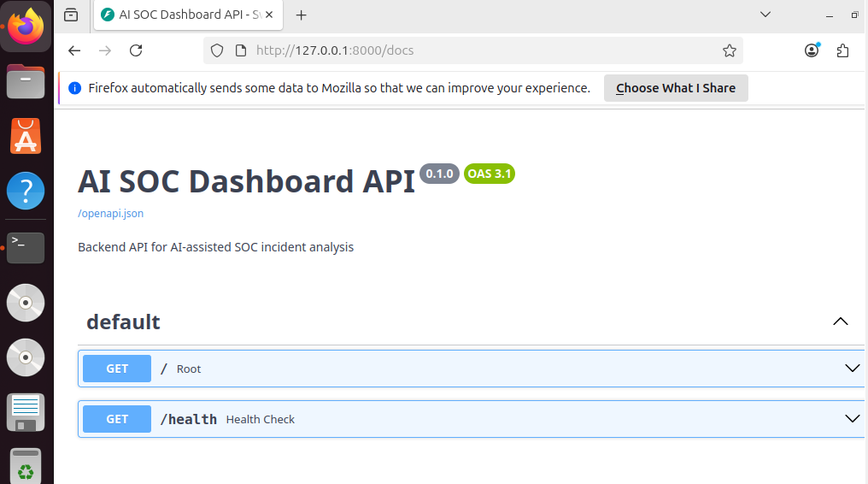Open the Terminal from the dock
Viewport: 868px width, 484px height.
coord(26,247)
